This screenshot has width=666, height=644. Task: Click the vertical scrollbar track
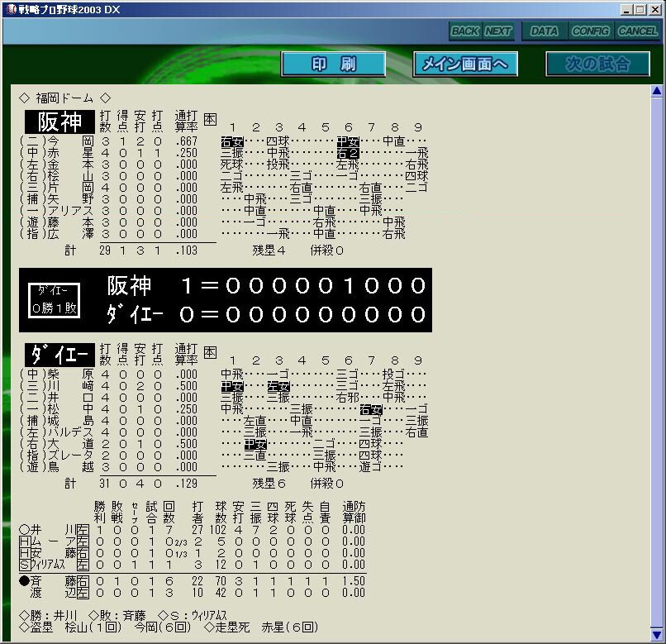(657, 363)
